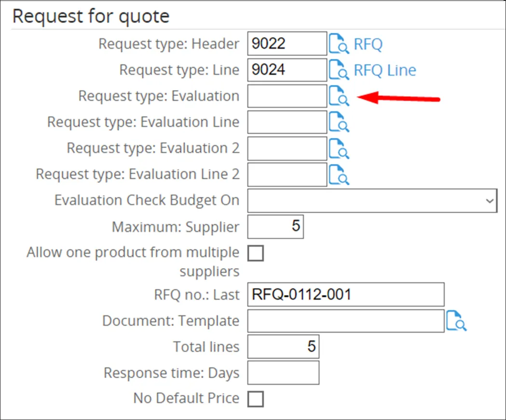Click into the Total lines field

[x=283, y=347]
